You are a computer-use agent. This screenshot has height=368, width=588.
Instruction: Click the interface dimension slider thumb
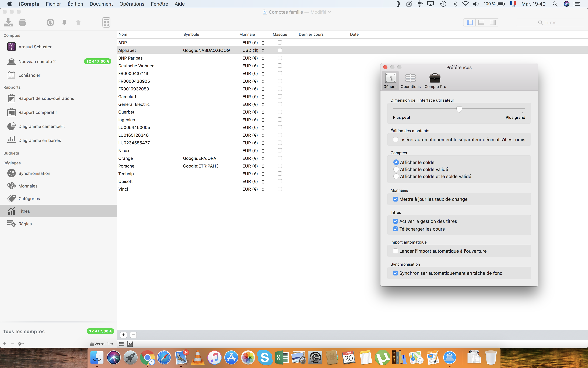click(x=459, y=110)
